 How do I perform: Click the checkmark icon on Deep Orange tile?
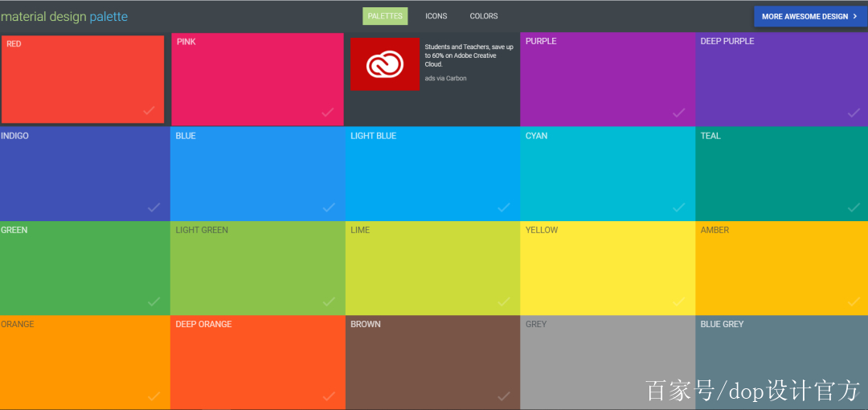coord(329,396)
